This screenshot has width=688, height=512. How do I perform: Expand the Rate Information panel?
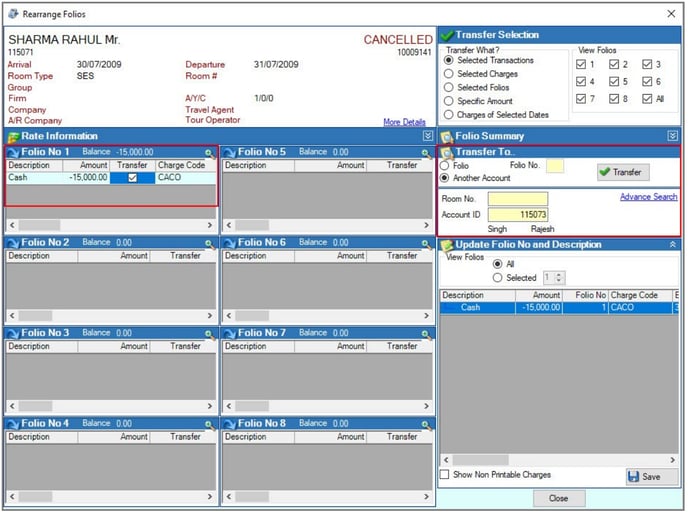428,136
